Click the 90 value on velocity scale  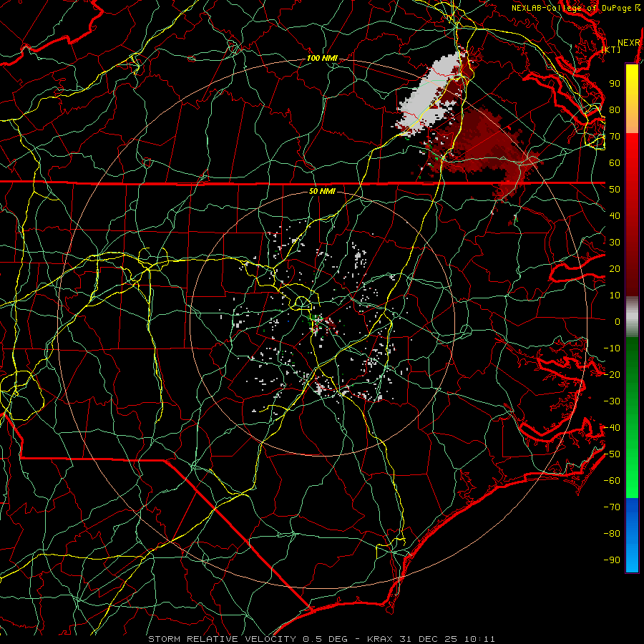(x=615, y=84)
